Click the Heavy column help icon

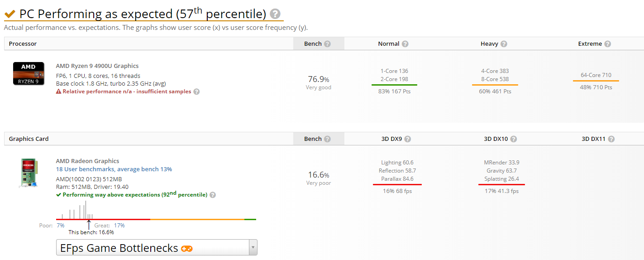[504, 44]
